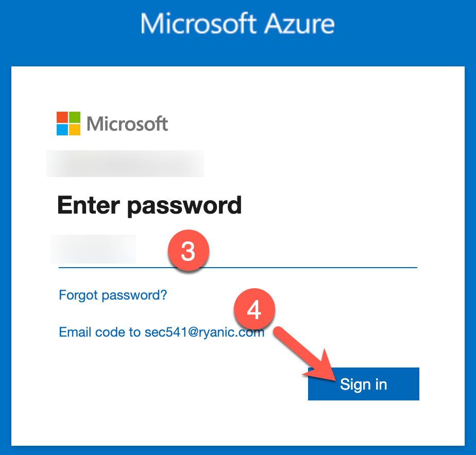Click the Email code to link
The width and height of the screenshot is (476, 455).
click(99, 332)
